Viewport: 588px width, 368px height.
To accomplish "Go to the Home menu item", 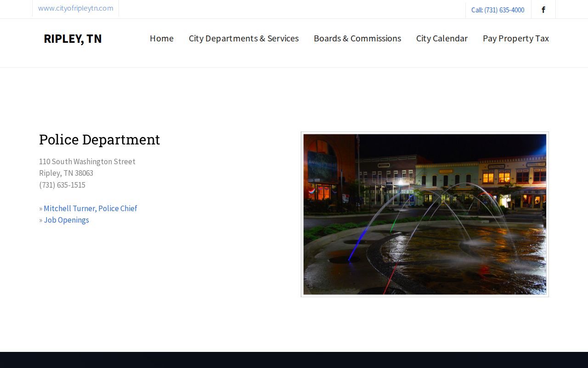I will pos(162,38).
